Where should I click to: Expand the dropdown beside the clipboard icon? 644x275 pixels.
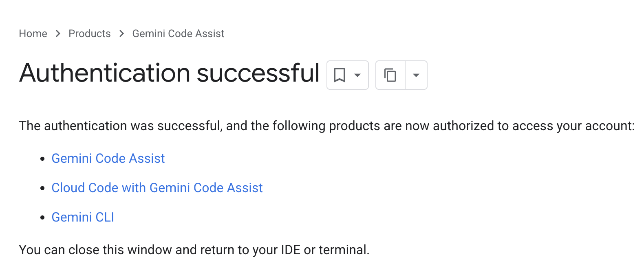pos(416,75)
